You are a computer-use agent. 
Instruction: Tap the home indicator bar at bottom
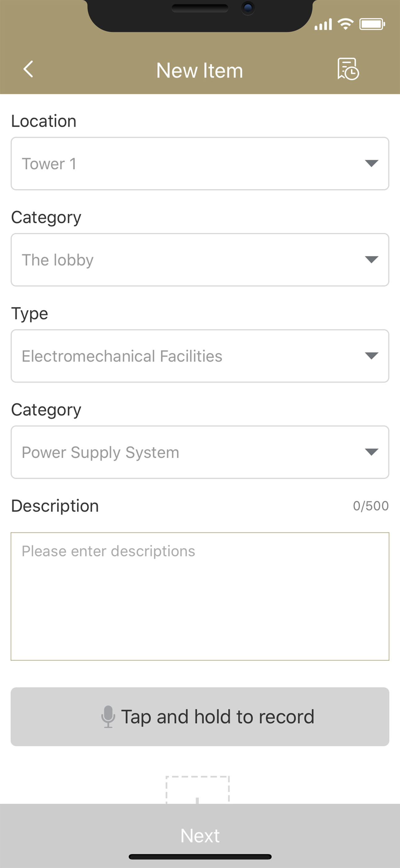click(x=200, y=857)
